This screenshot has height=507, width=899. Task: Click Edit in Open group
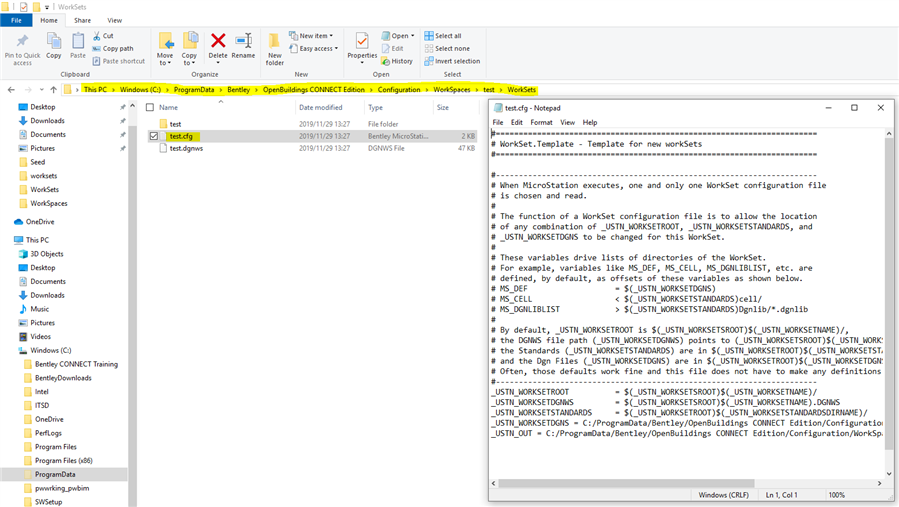[392, 49]
